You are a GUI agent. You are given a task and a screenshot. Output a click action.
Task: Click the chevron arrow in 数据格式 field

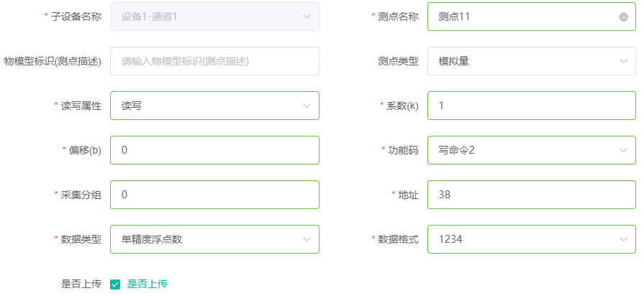pyautogui.click(x=623, y=239)
